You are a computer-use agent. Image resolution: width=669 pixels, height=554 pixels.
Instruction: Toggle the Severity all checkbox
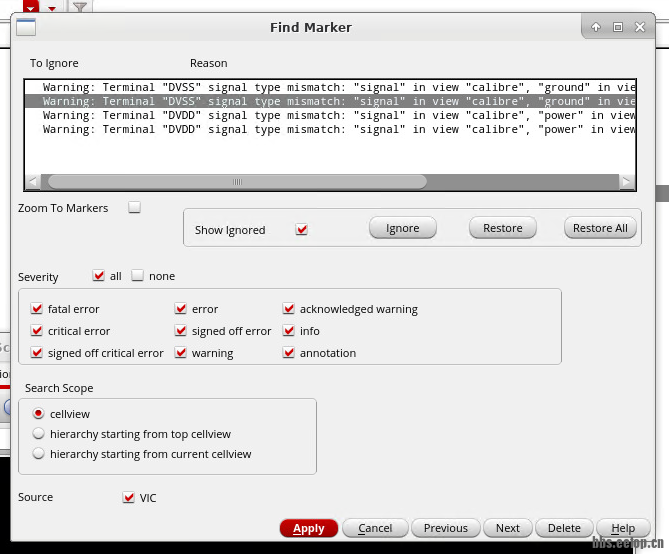click(99, 276)
